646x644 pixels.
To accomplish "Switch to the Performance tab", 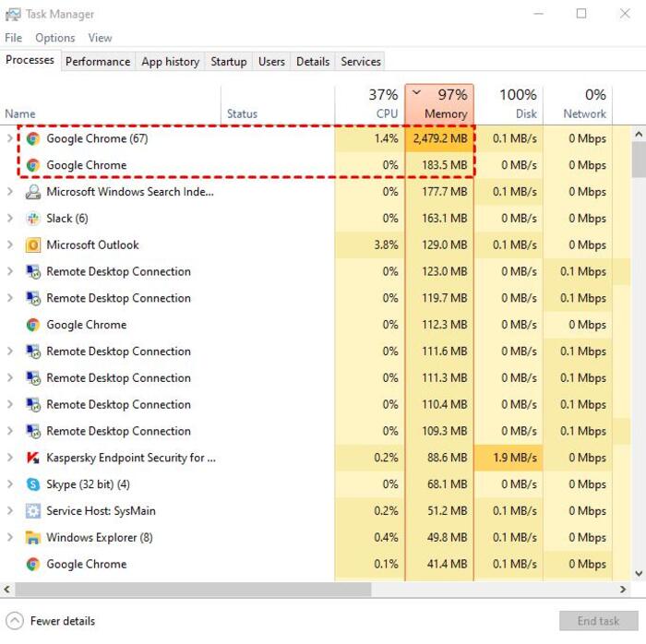I will click(98, 62).
